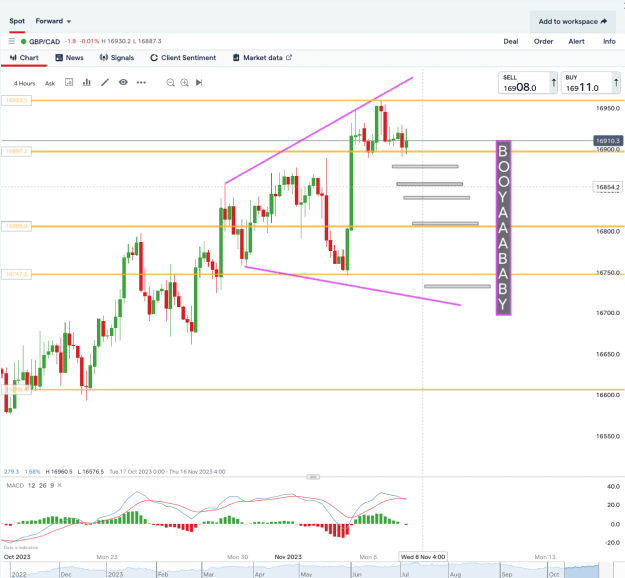
Task: Open the hamburger menu beside GBP/CAD
Action: point(12,41)
